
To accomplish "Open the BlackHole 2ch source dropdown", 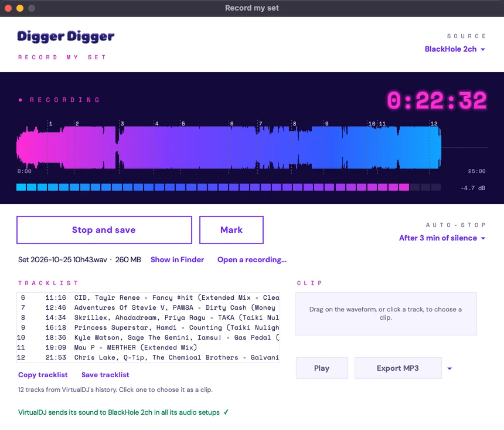I will [x=455, y=49].
